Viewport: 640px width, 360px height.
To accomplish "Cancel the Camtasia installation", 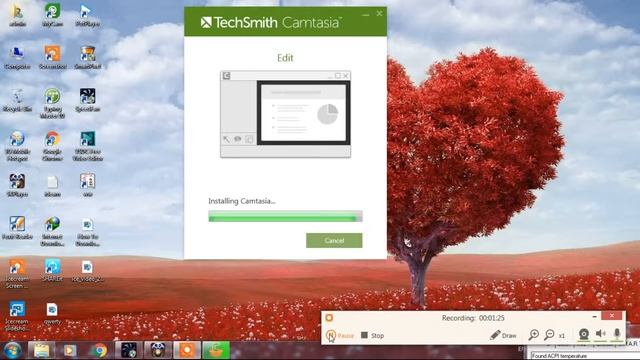I will point(334,240).
